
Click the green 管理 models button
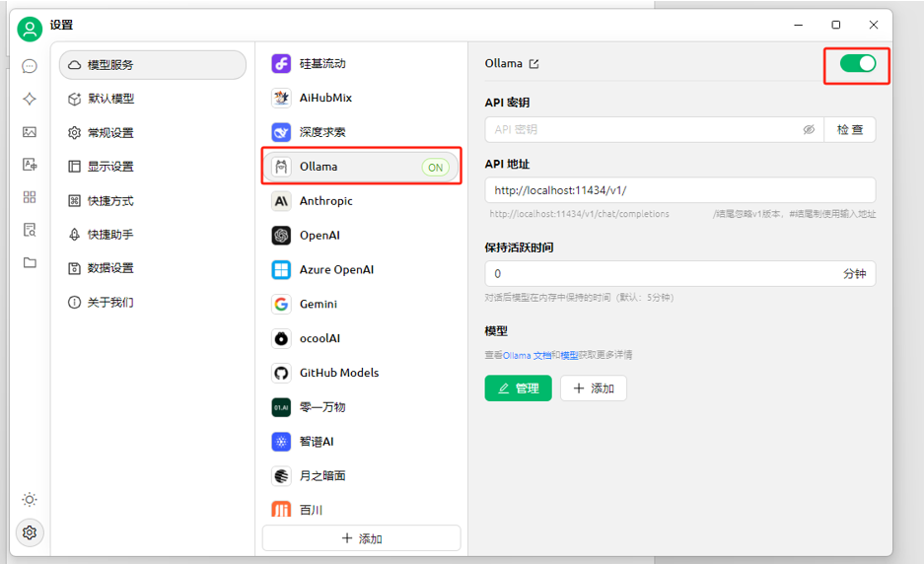click(x=518, y=388)
